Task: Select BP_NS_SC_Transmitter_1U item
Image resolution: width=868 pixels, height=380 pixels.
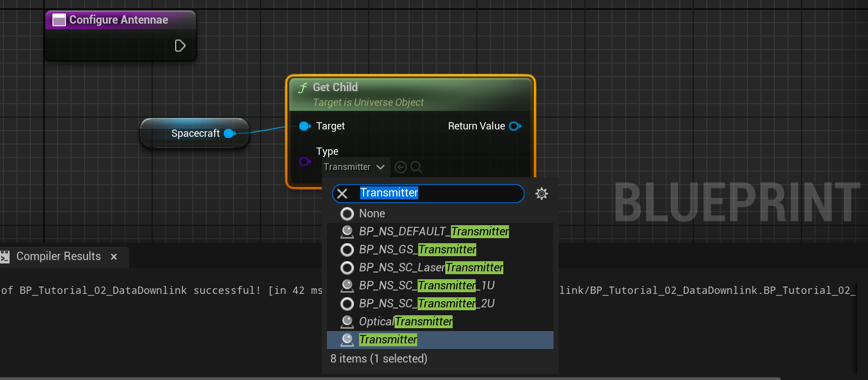Action: pyautogui.click(x=426, y=285)
